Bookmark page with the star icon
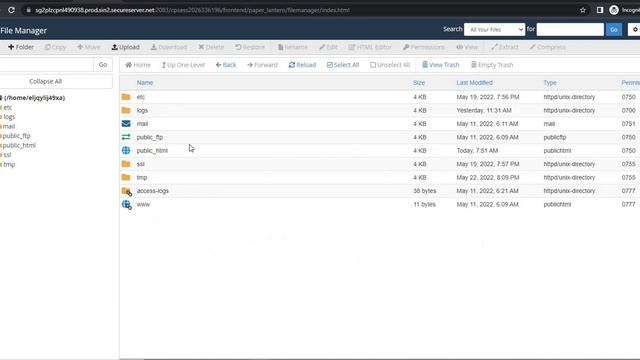640x360 pixels. point(583,10)
